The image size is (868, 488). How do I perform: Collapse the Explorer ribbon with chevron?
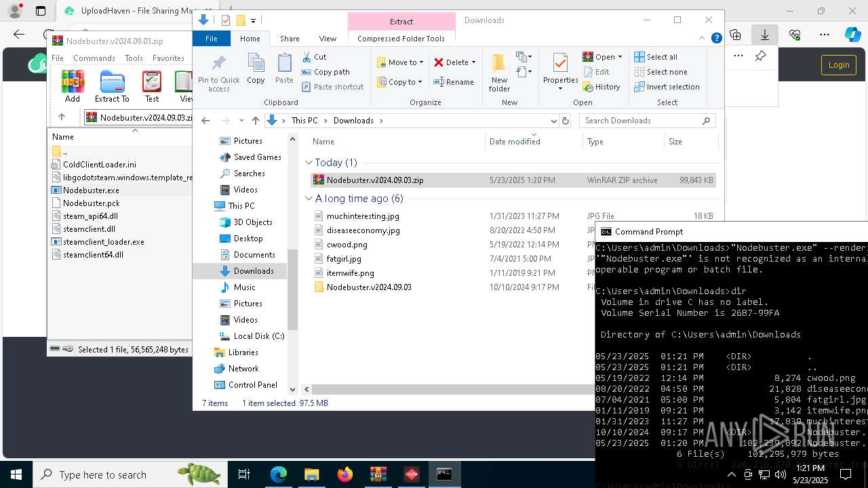click(703, 39)
